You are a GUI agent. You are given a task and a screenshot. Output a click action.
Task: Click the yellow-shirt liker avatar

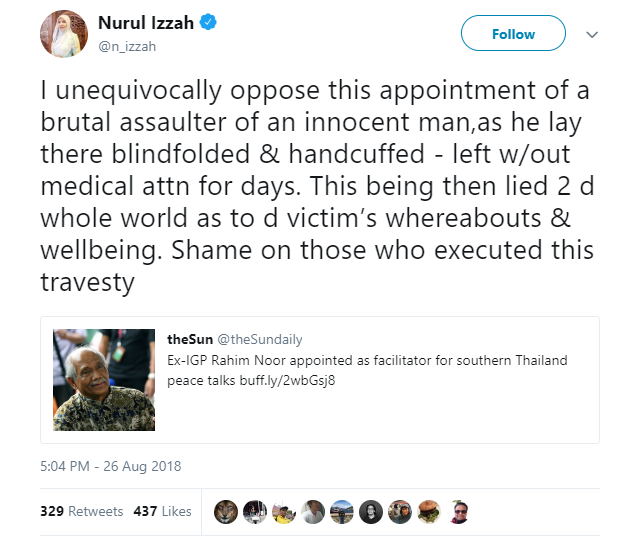pos(284,511)
